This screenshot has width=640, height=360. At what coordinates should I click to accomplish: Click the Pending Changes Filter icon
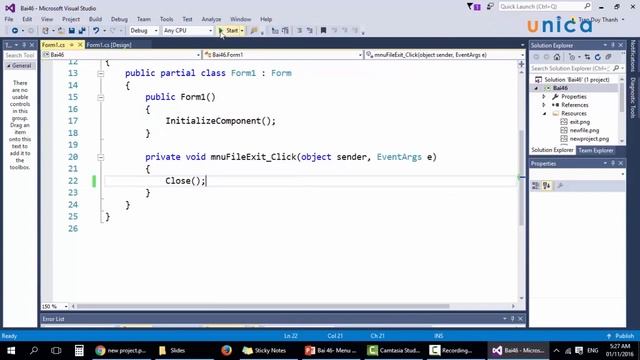(572, 57)
